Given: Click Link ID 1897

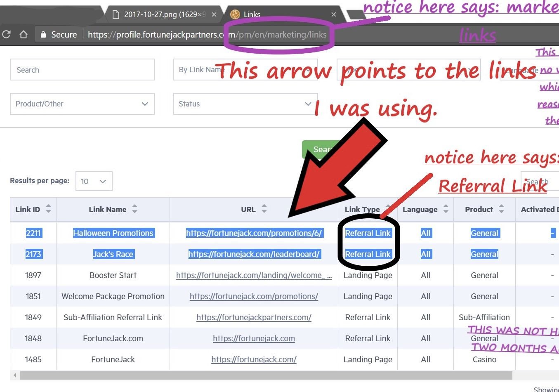Looking at the screenshot, I should 33,275.
